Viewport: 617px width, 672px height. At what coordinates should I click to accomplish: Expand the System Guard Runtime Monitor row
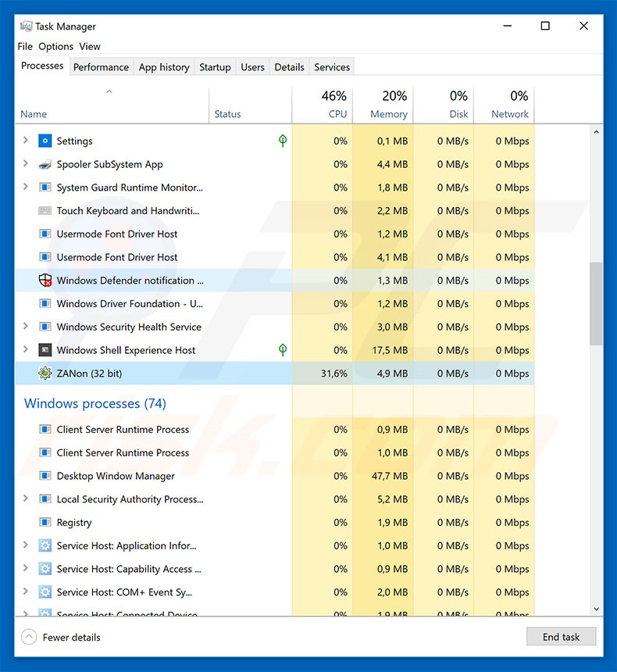(x=26, y=187)
